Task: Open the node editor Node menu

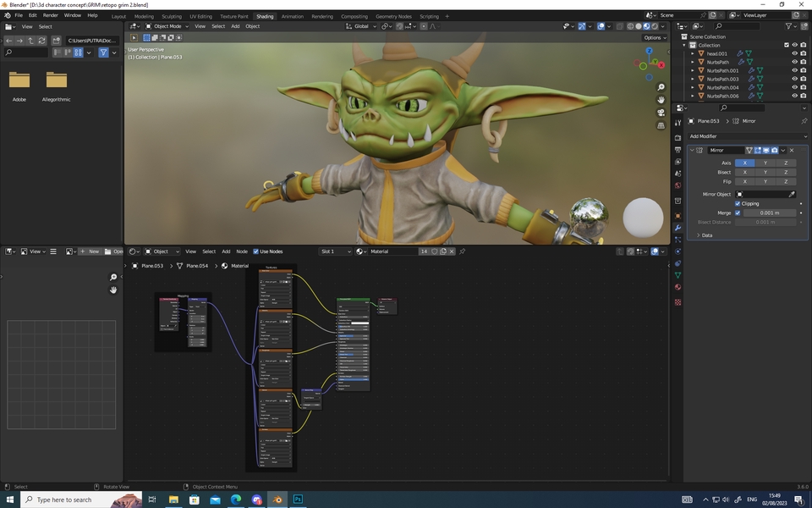Action: point(242,251)
